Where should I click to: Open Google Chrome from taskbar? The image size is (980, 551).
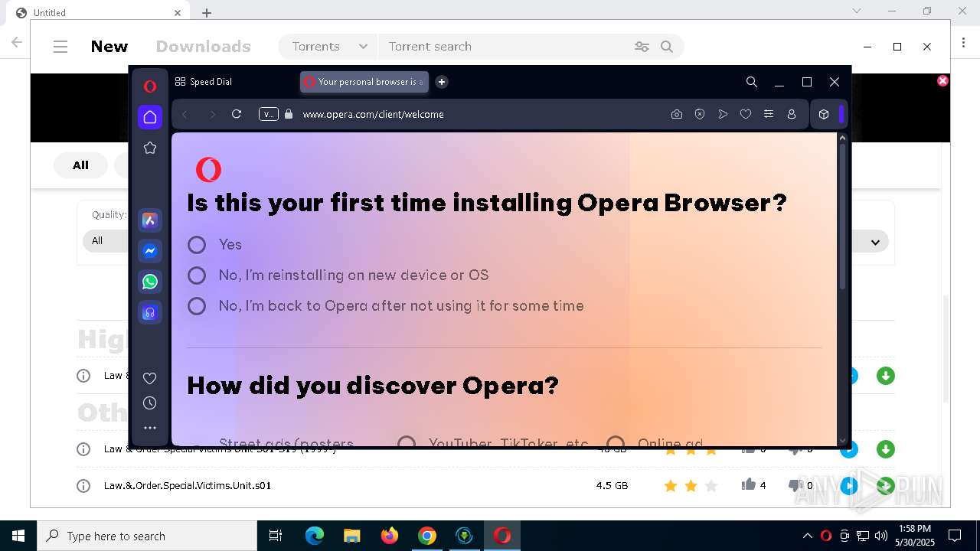[427, 536]
